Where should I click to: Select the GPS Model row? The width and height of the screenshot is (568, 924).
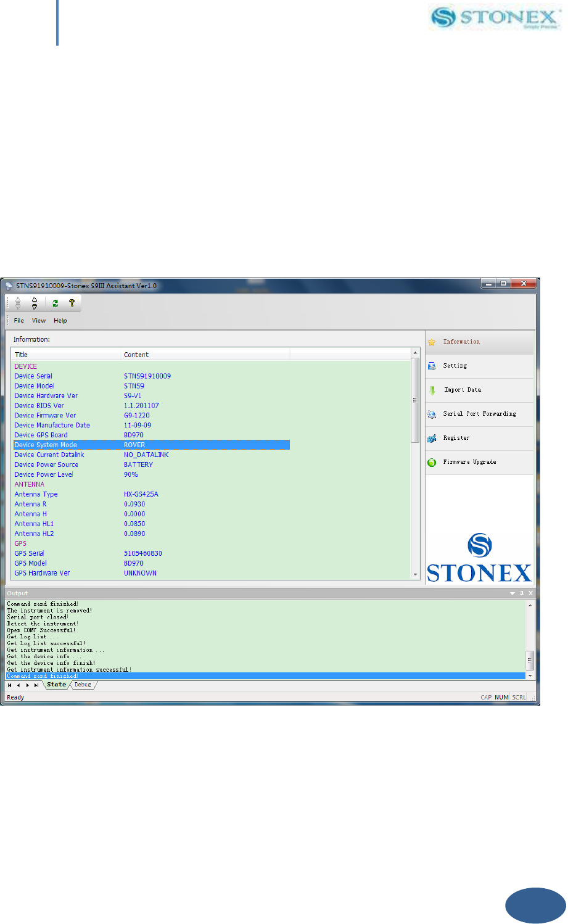(x=150, y=564)
